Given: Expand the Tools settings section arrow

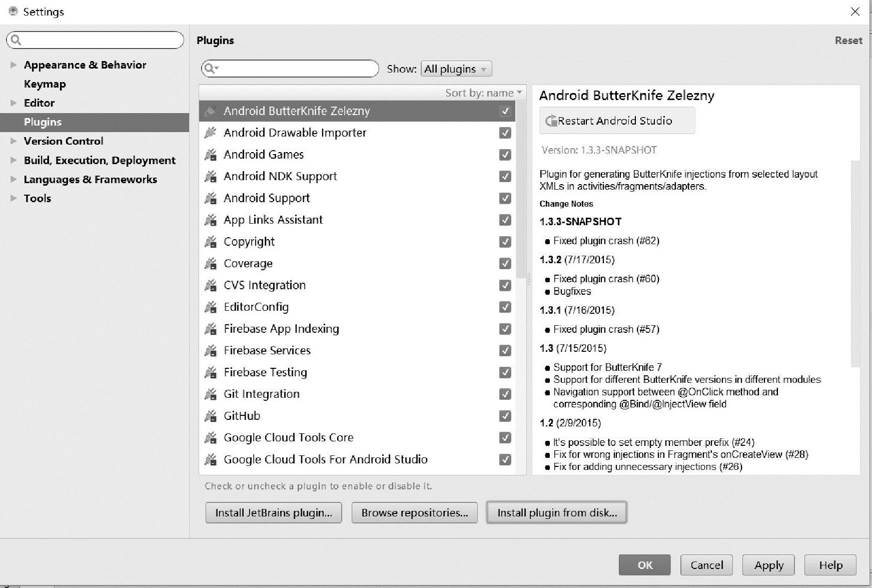Looking at the screenshot, I should [x=14, y=198].
